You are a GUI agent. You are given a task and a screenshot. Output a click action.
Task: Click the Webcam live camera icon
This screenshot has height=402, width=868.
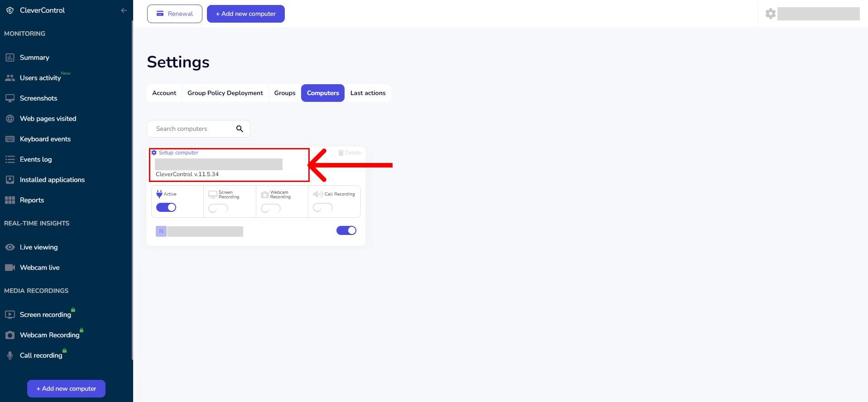pyautogui.click(x=10, y=268)
